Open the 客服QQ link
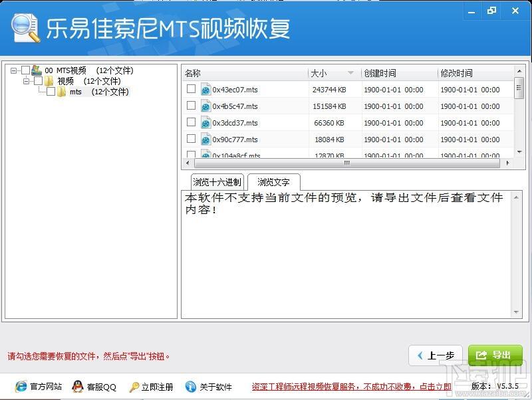 [x=102, y=387]
